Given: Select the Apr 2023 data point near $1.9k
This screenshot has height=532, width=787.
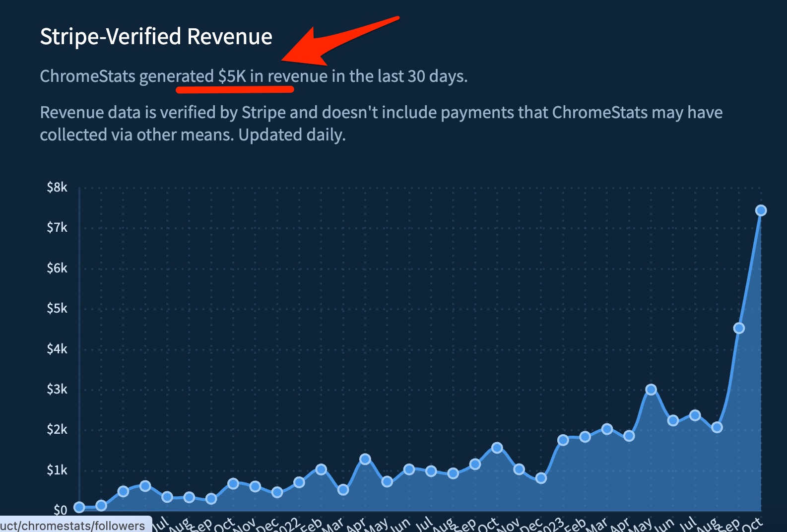Looking at the screenshot, I should click(x=629, y=436).
